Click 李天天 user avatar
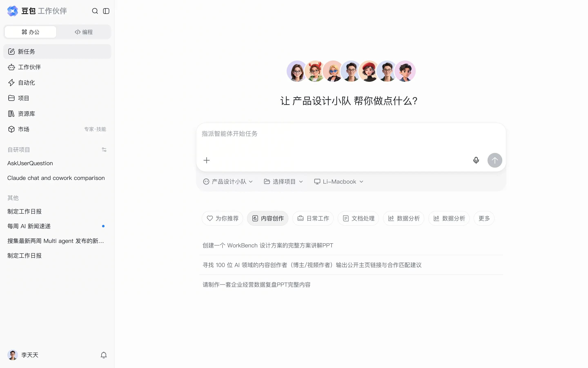The image size is (588, 368). point(13,355)
